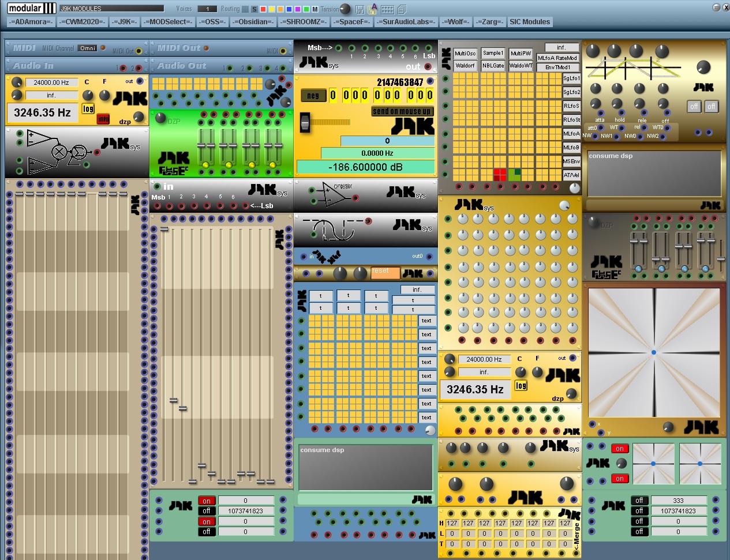The height and width of the screenshot is (560, 730).
Task: Click the green cells in modulation matrix
Action: [x=514, y=174]
